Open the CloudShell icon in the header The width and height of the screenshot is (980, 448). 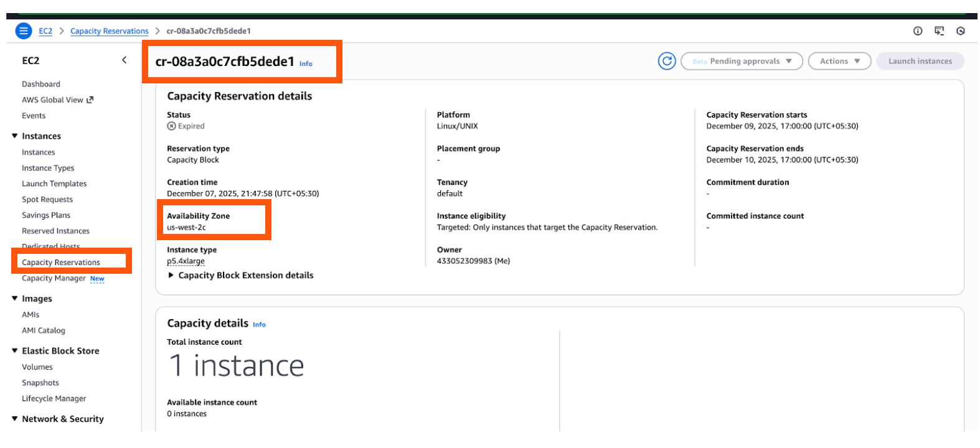[939, 31]
